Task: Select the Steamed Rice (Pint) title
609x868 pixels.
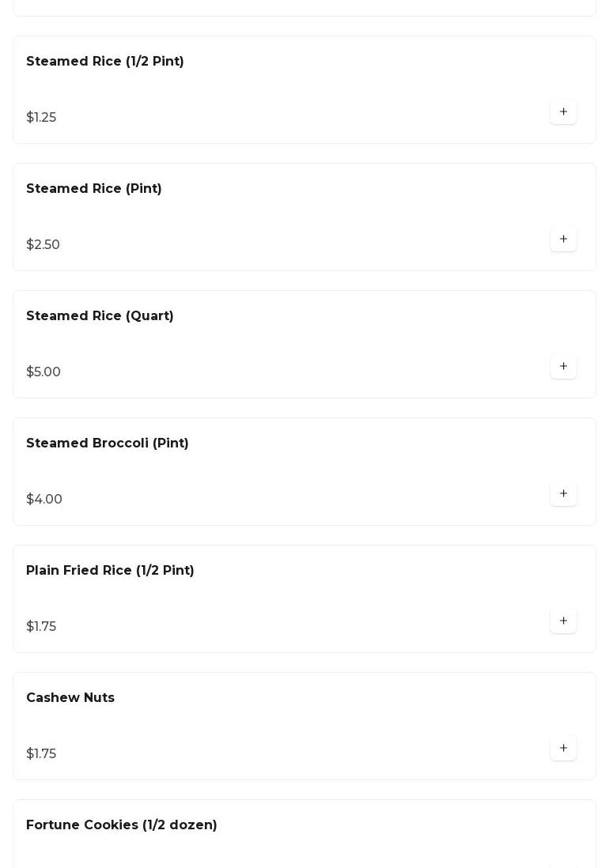Action: point(94,189)
